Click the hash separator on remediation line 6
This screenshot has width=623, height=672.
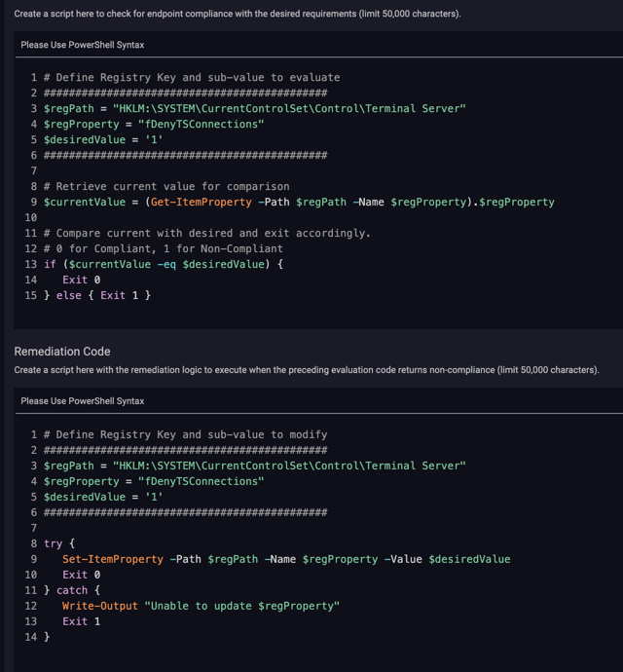coord(186,512)
